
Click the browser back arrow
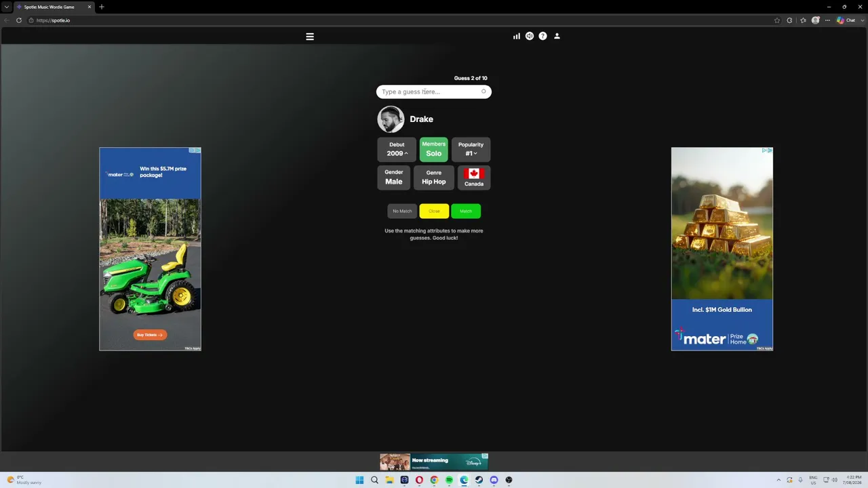pos(7,20)
